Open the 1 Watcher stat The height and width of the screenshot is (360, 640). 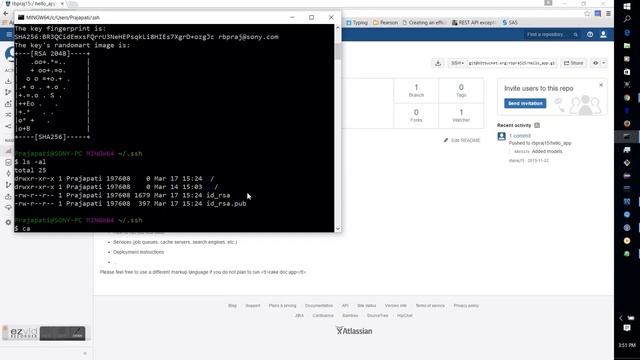pos(461,116)
